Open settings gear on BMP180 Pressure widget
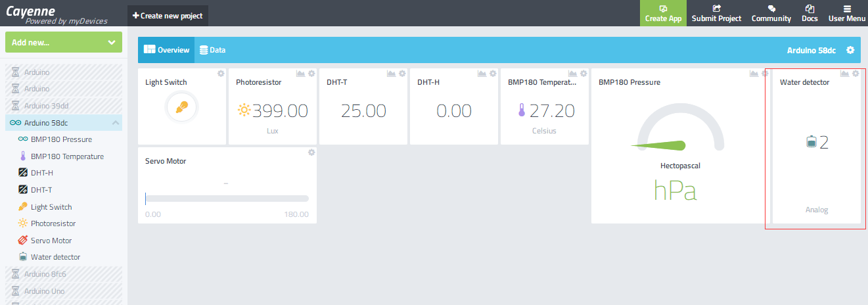Viewport: 868px width, 305px height. (x=765, y=74)
